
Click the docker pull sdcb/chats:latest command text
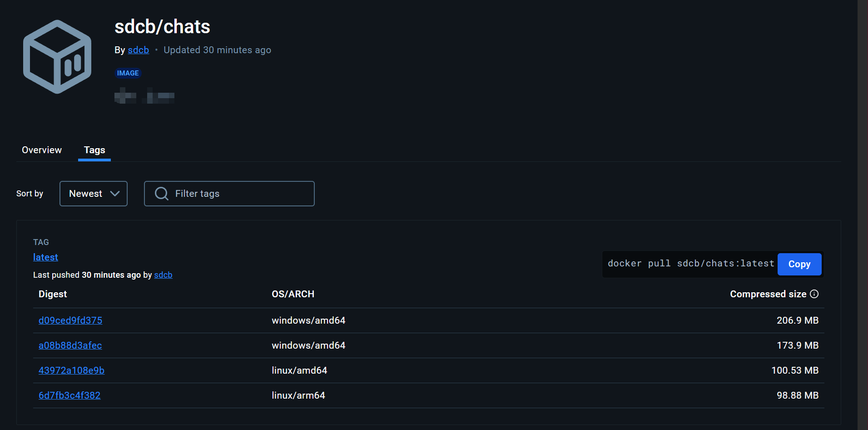[691, 264]
